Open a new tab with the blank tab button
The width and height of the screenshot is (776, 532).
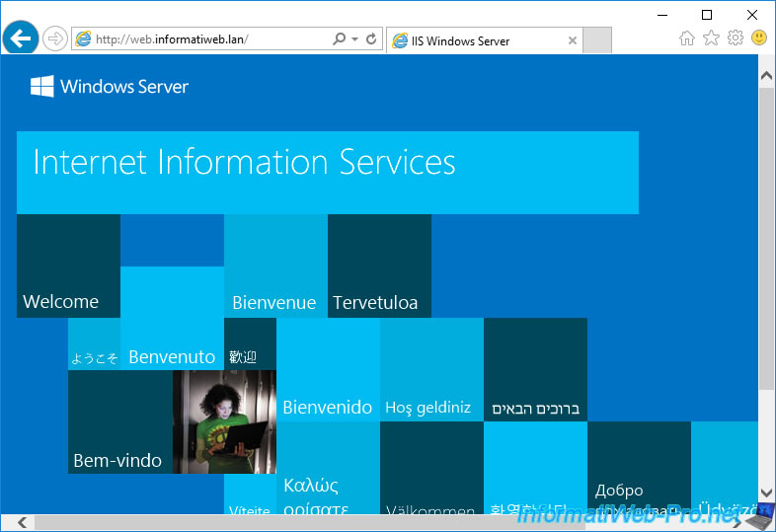(x=597, y=40)
